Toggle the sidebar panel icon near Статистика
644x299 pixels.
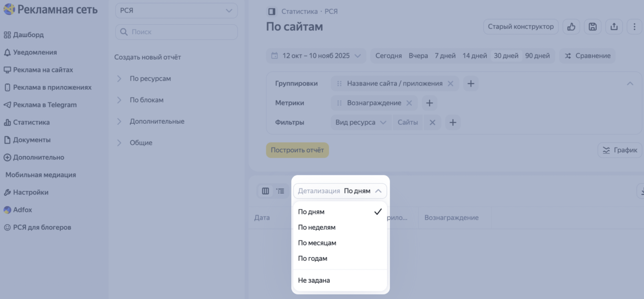pos(271,12)
